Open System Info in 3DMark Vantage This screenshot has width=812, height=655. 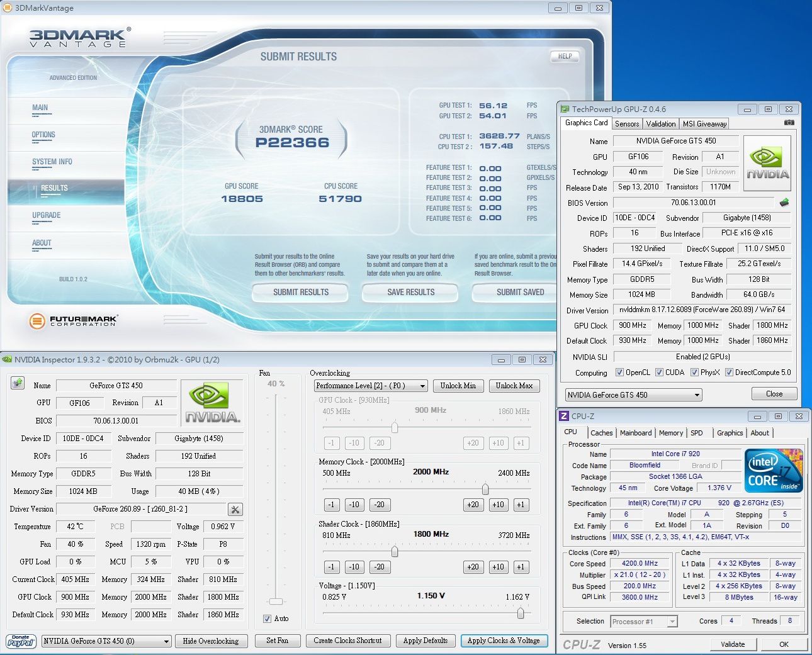tap(52, 162)
